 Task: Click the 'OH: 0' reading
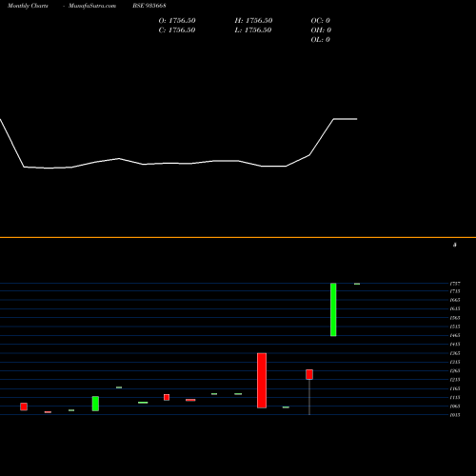pyautogui.click(x=321, y=30)
